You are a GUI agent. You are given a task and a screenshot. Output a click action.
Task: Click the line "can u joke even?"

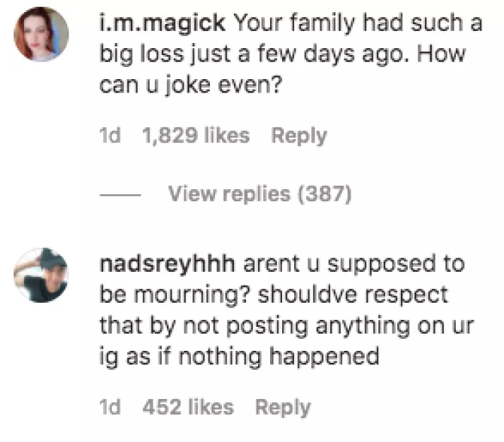pyautogui.click(x=190, y=85)
